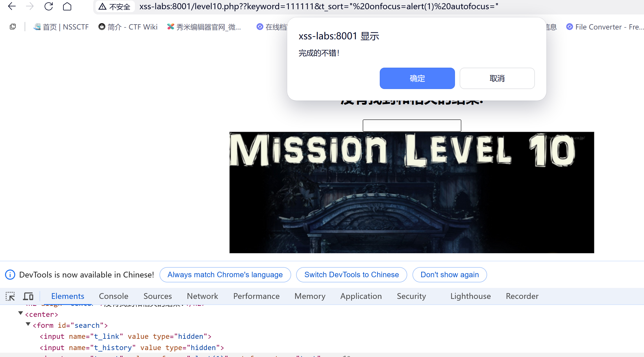Click the browser back arrow
The height and width of the screenshot is (357, 644).
(x=12, y=6)
